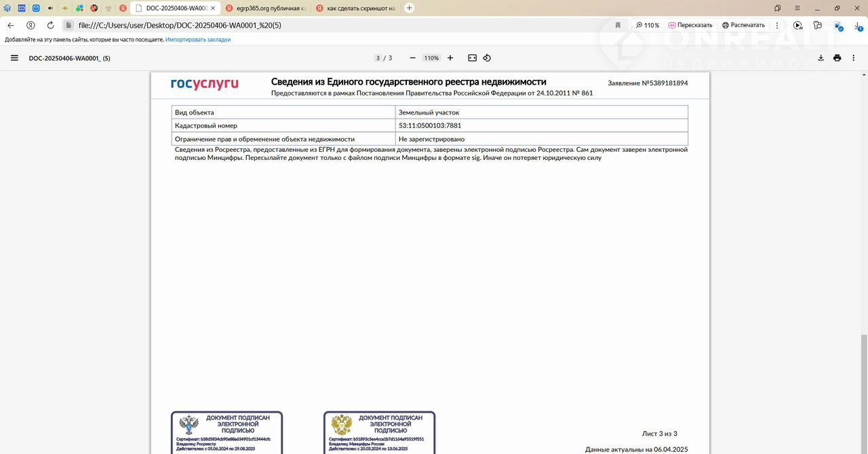Go back to the previous page
Viewport: 868px width, 454px height.
pos(11,25)
